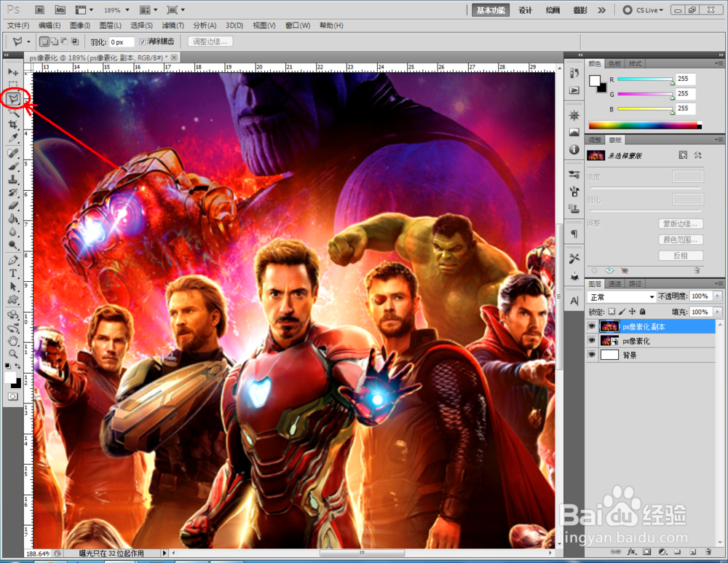Select add to selection mode

pyautogui.click(x=55, y=42)
